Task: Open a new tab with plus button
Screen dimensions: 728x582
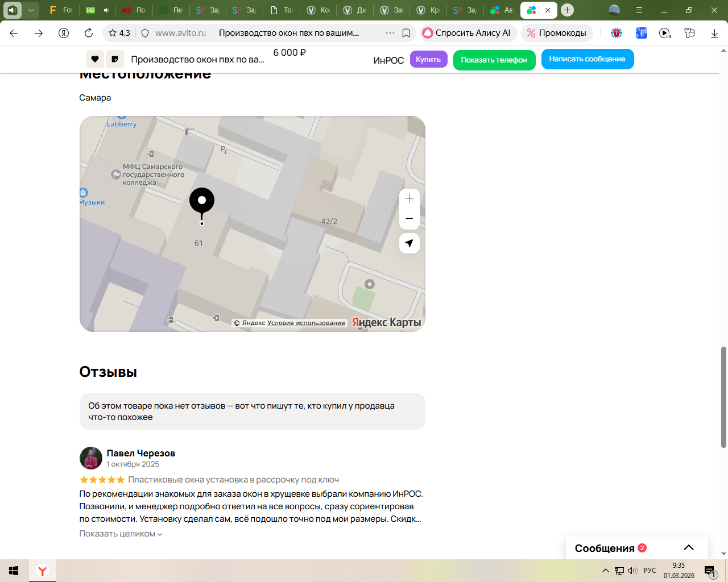Action: click(x=567, y=10)
